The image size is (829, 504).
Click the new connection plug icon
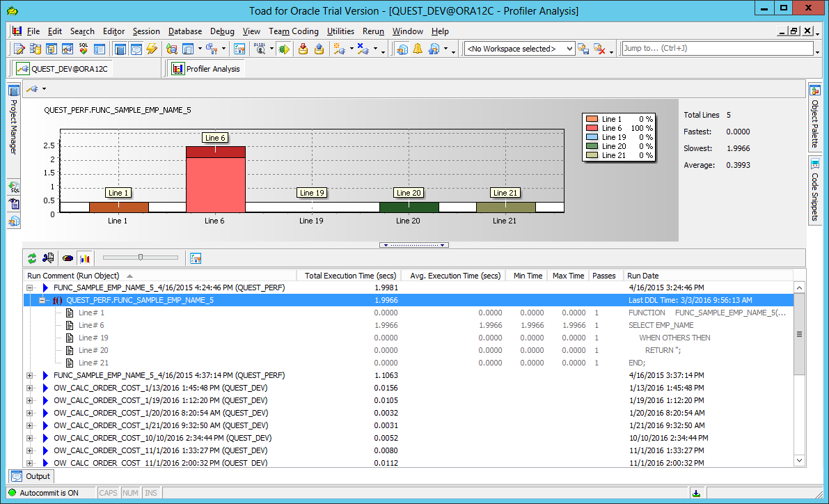pyautogui.click(x=340, y=49)
